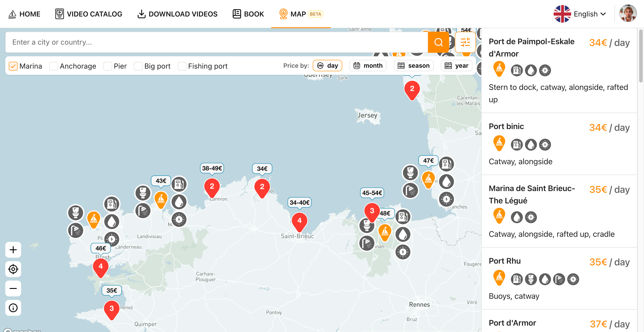The height and width of the screenshot is (332, 644).
Task: Click the toilet icon left of 43€ marina
Action: [x=143, y=193]
